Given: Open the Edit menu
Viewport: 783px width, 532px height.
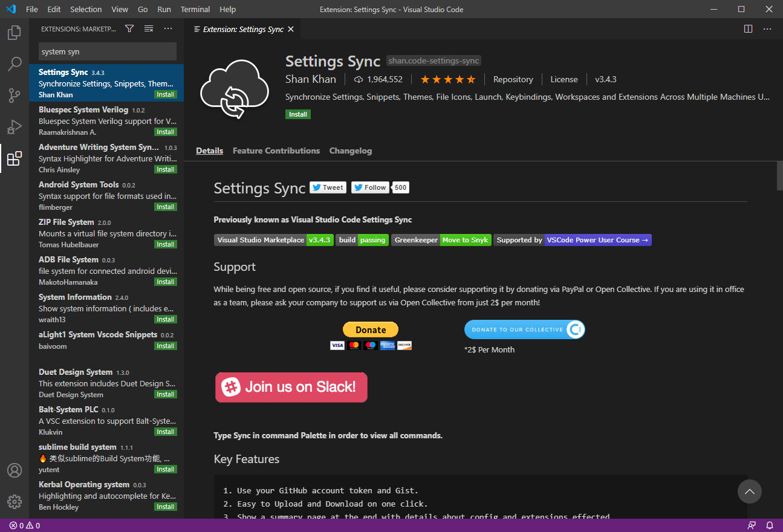Looking at the screenshot, I should click(54, 9).
